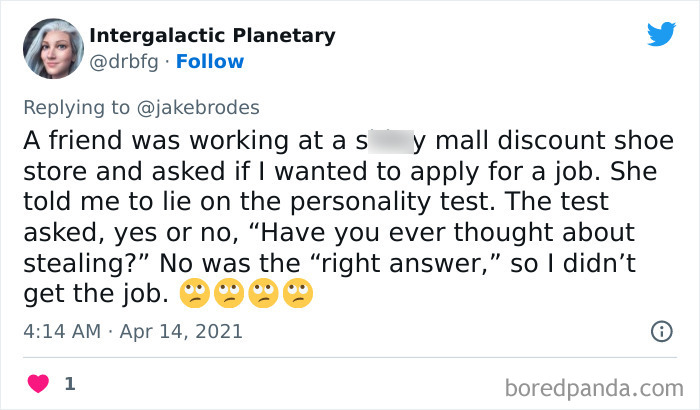Screen dimensions: 700x410
Task: Click the Twitter bird logo
Action: [x=661, y=34]
